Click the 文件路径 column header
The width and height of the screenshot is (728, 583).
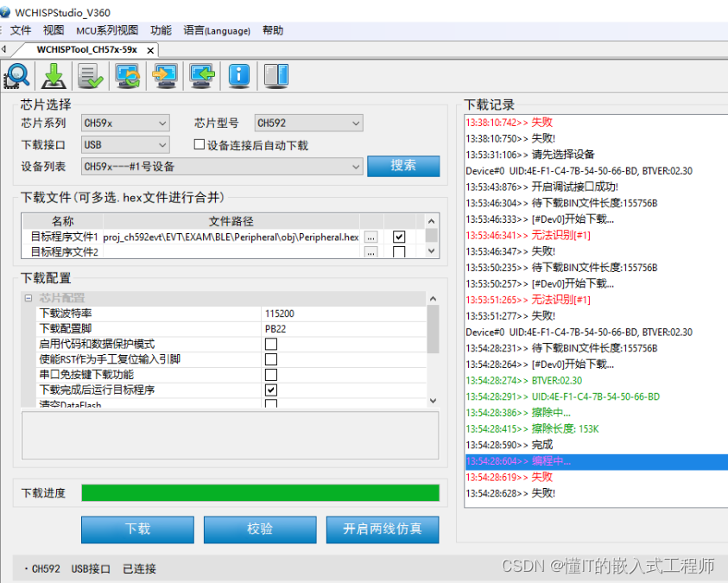(231, 221)
